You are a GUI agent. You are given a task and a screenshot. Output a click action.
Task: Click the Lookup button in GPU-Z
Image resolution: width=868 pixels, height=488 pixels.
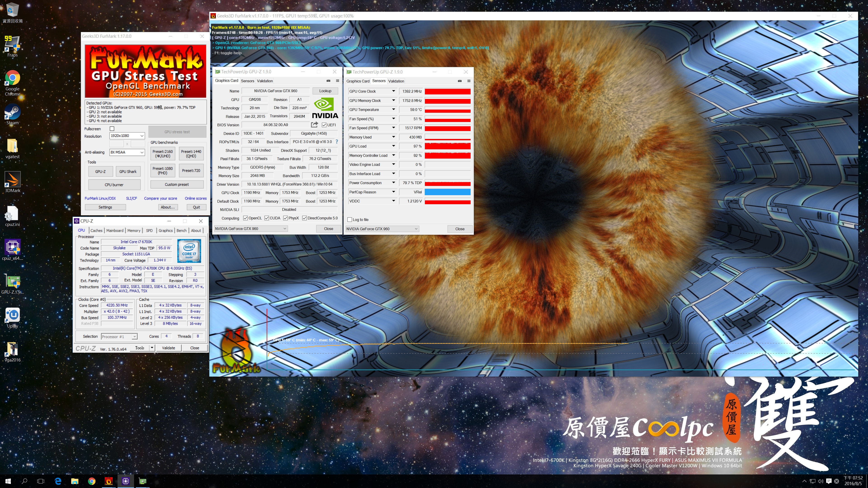tap(325, 91)
